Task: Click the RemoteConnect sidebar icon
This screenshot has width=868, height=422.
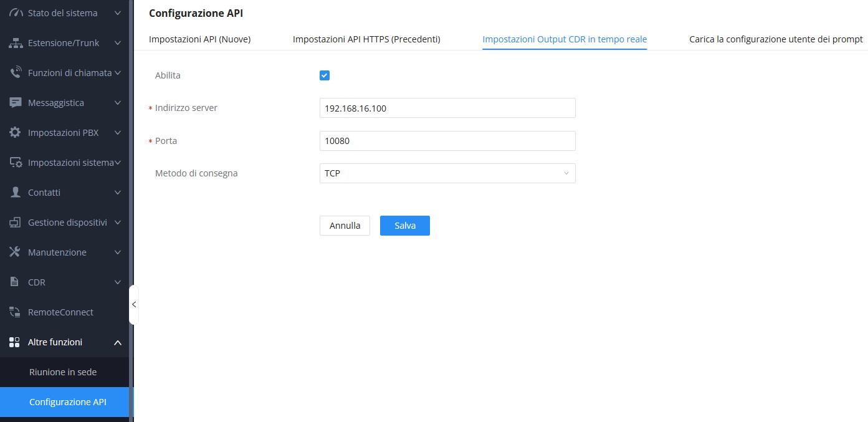Action: 16,312
